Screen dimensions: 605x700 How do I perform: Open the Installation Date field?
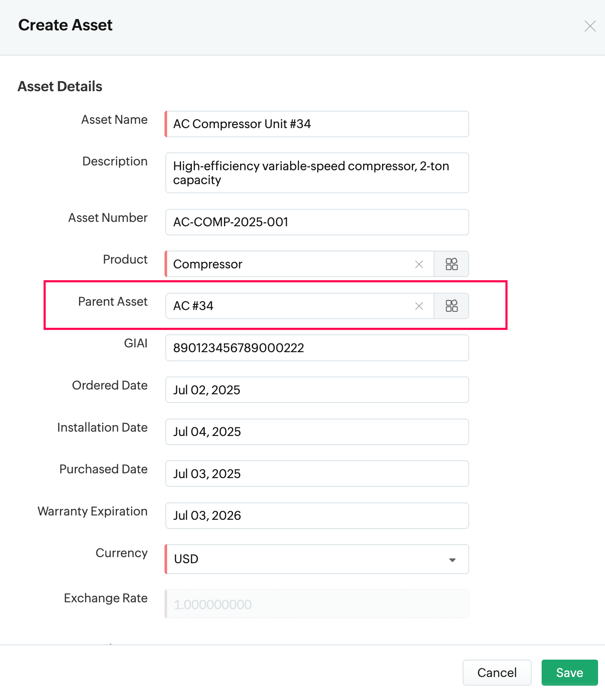coord(317,432)
